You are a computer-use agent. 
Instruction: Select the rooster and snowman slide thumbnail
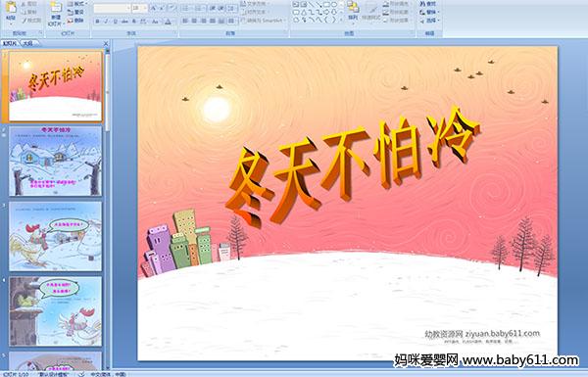point(56,236)
